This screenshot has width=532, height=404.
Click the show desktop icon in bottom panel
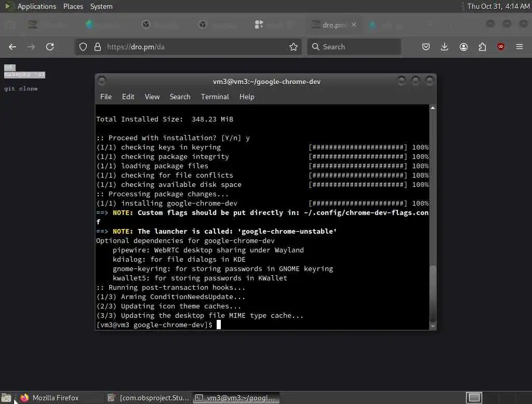tap(6, 398)
